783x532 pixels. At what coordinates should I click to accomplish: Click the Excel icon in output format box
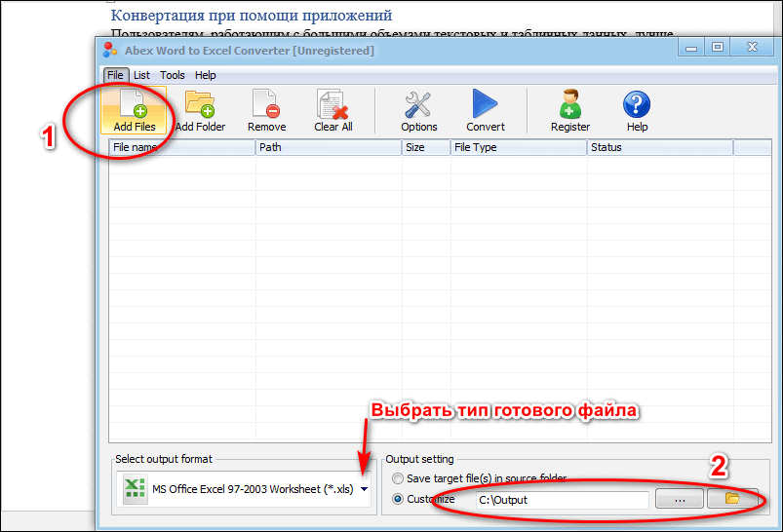pyautogui.click(x=135, y=489)
